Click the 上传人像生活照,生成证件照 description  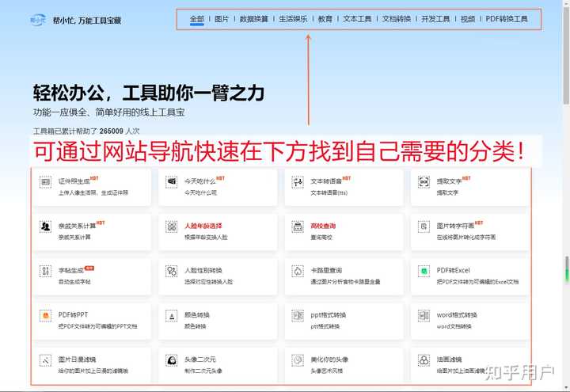click(93, 192)
